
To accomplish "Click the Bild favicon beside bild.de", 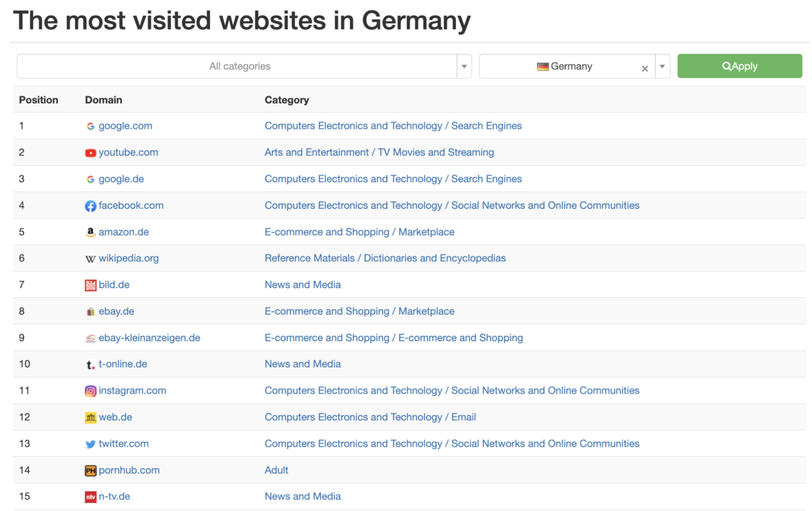I will pyautogui.click(x=91, y=285).
